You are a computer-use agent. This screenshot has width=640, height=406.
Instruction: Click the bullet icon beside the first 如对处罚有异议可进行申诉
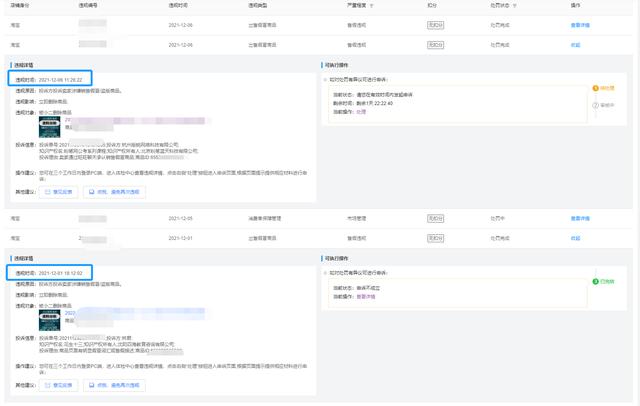tap(325, 78)
